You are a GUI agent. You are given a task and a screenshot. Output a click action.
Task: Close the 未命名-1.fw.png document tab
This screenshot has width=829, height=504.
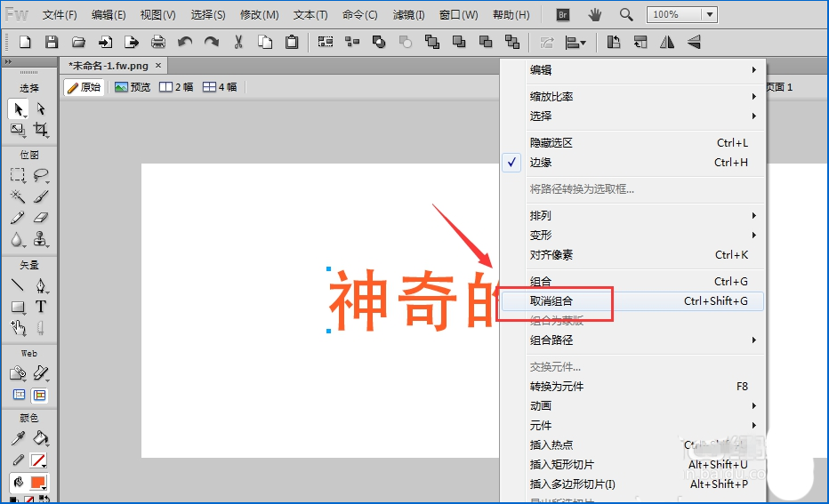pyautogui.click(x=158, y=66)
